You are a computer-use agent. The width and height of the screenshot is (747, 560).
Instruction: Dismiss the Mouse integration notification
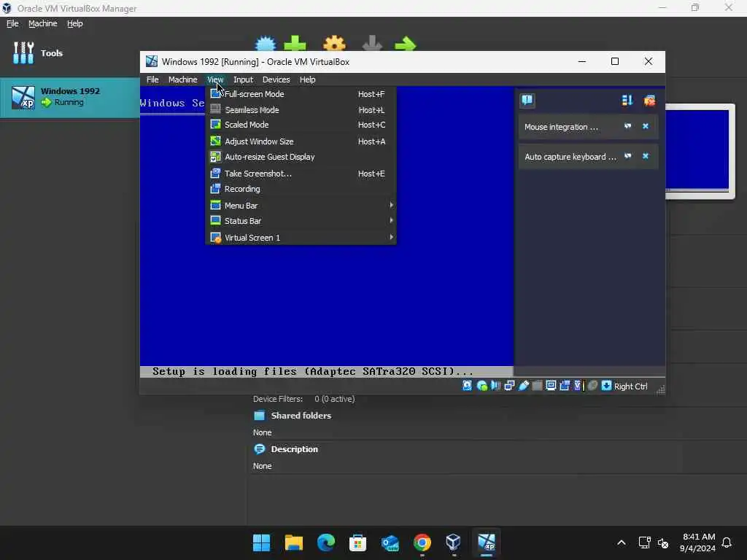(x=646, y=126)
